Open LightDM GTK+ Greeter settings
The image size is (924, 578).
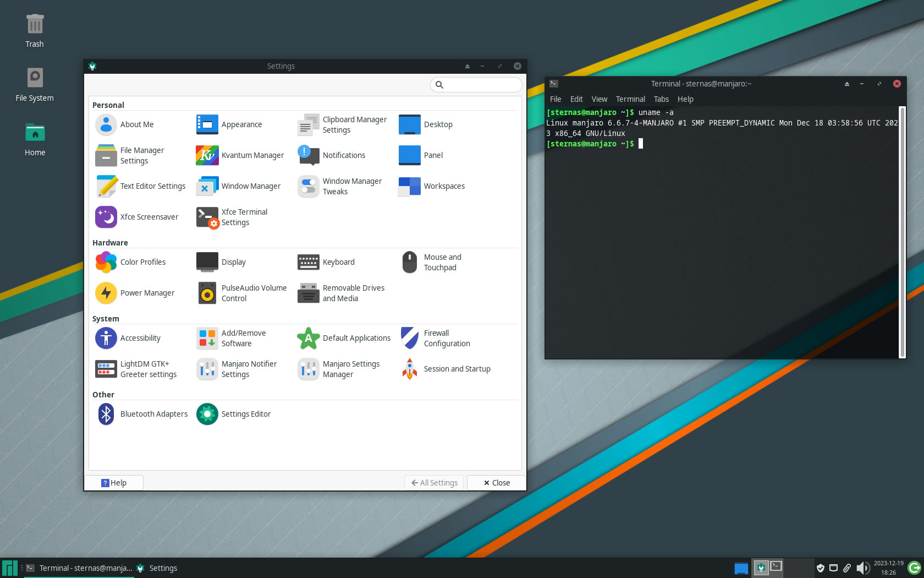pos(136,369)
